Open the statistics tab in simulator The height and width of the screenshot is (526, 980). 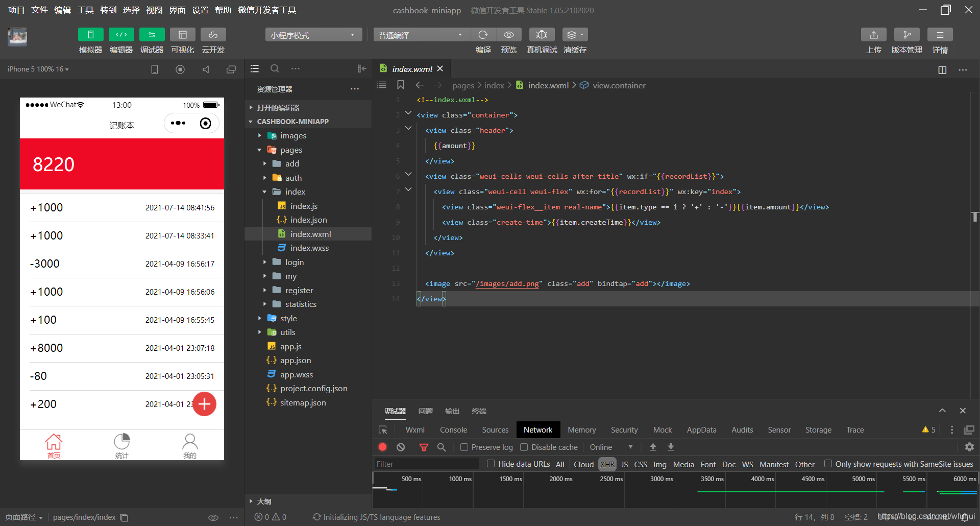point(121,445)
